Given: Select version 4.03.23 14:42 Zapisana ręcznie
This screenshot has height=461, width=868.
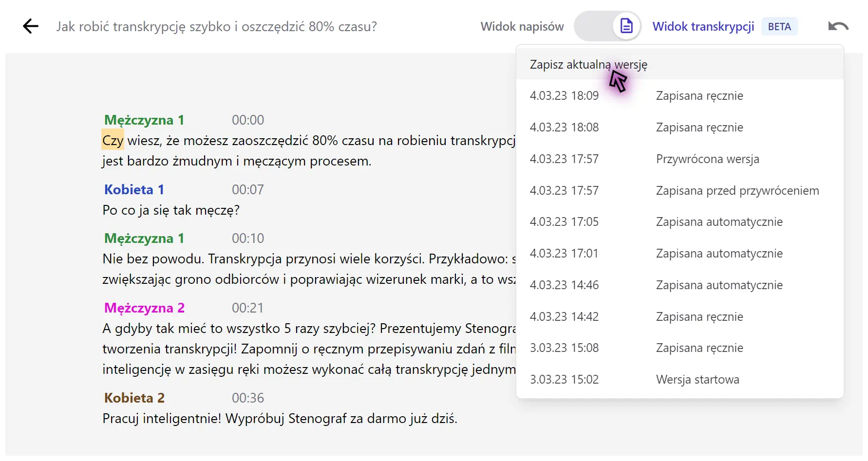Looking at the screenshot, I should tap(680, 317).
